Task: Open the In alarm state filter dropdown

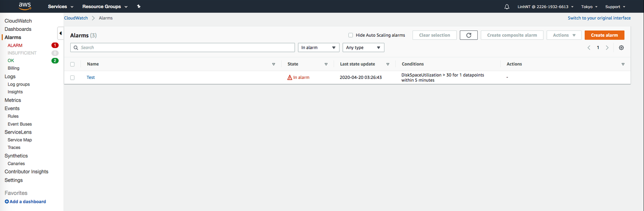Action: tap(318, 48)
